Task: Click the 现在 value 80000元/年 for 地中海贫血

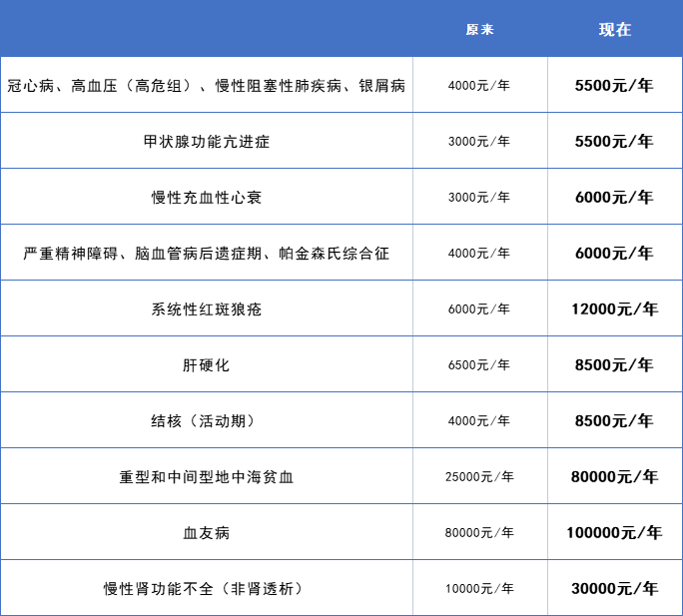Action: [615, 477]
